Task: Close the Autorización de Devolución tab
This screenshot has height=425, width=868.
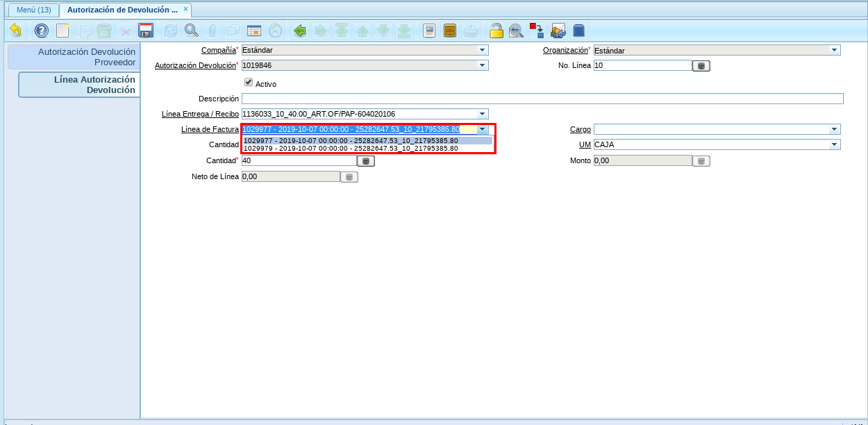Action: (185, 8)
